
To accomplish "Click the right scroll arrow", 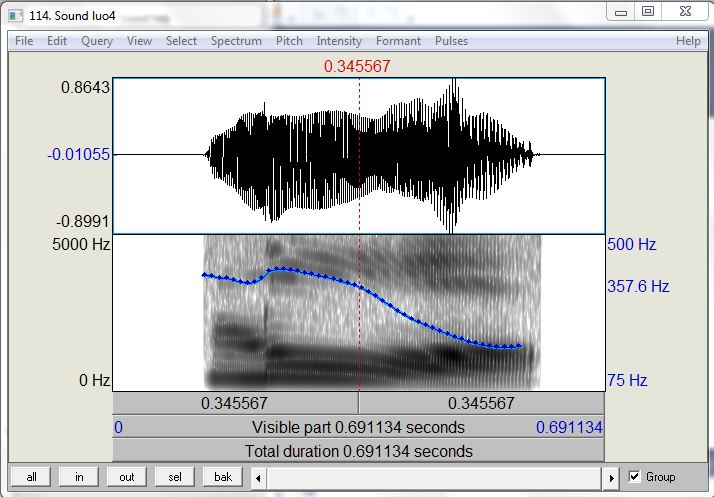I will click(612, 478).
